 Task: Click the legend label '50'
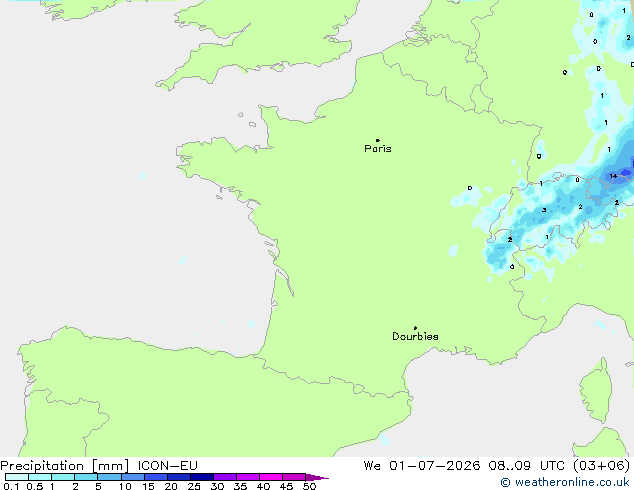pos(309,486)
